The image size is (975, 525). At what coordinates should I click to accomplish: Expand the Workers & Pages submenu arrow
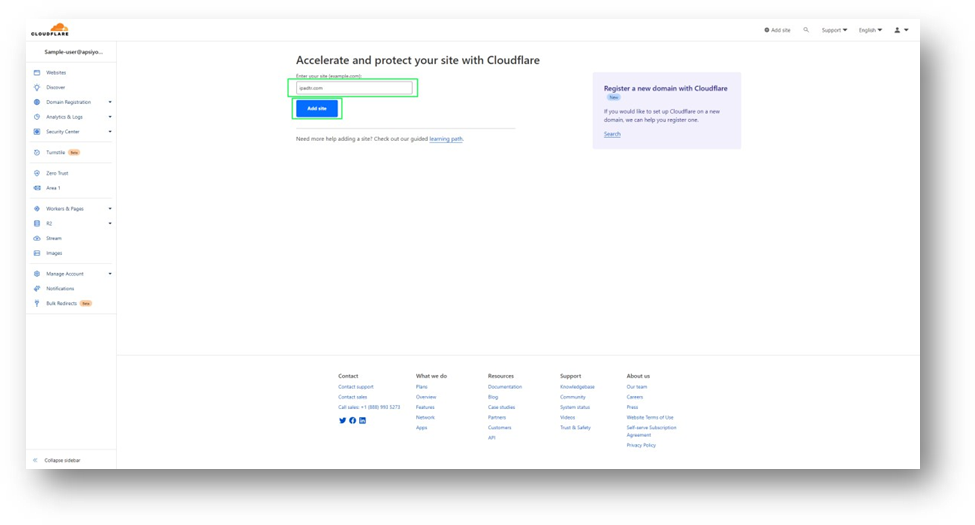tap(110, 209)
